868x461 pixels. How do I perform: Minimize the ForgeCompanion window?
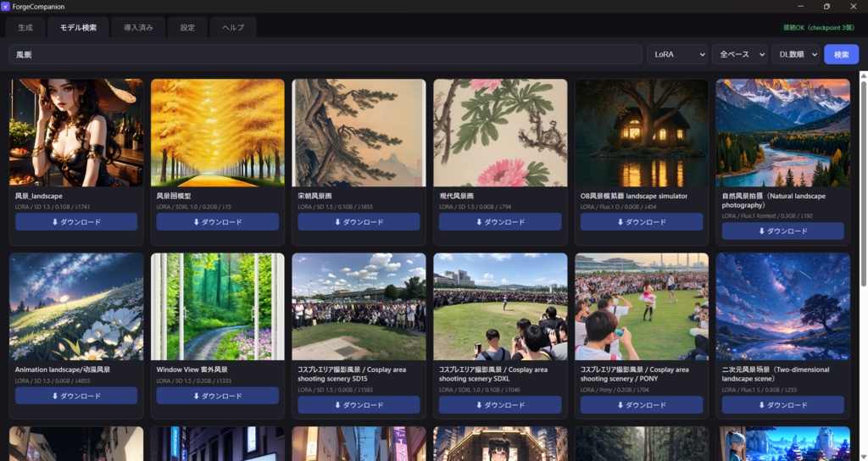(x=800, y=7)
